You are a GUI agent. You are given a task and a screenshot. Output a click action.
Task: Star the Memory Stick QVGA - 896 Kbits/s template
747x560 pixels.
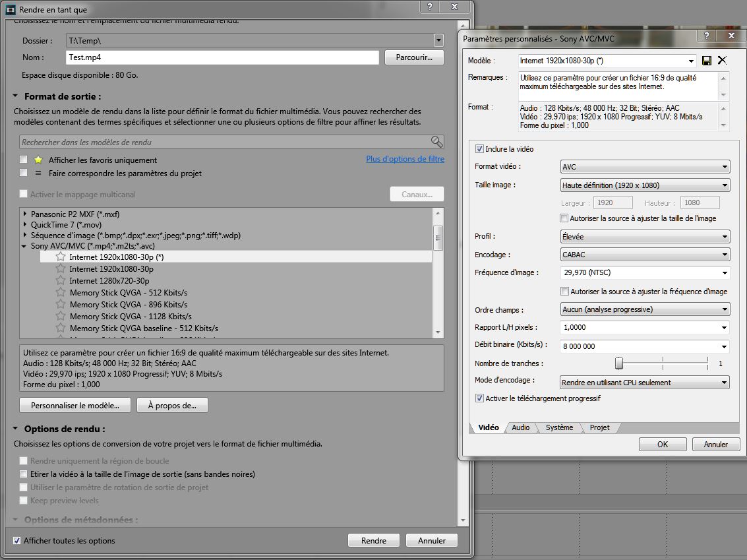pyautogui.click(x=61, y=305)
